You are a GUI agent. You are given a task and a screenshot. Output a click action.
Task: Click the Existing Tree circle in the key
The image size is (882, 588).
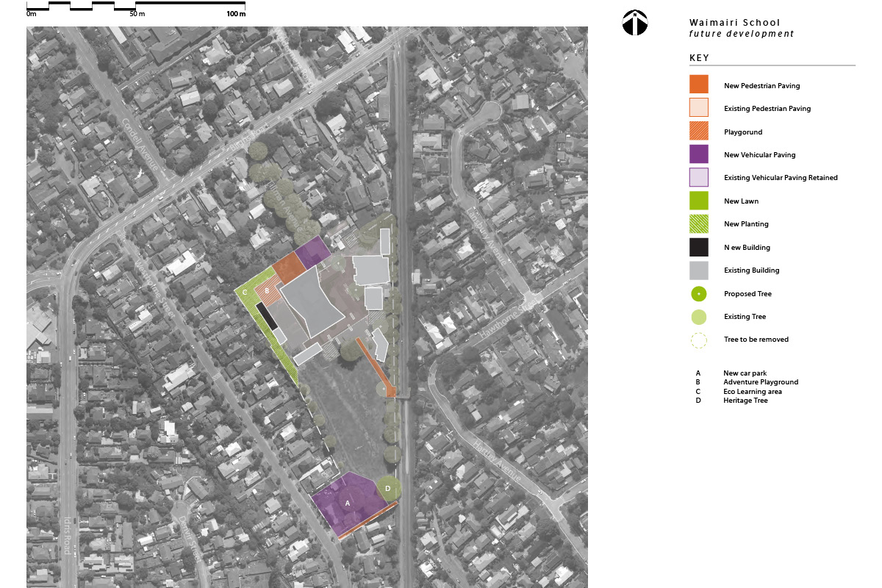(699, 317)
